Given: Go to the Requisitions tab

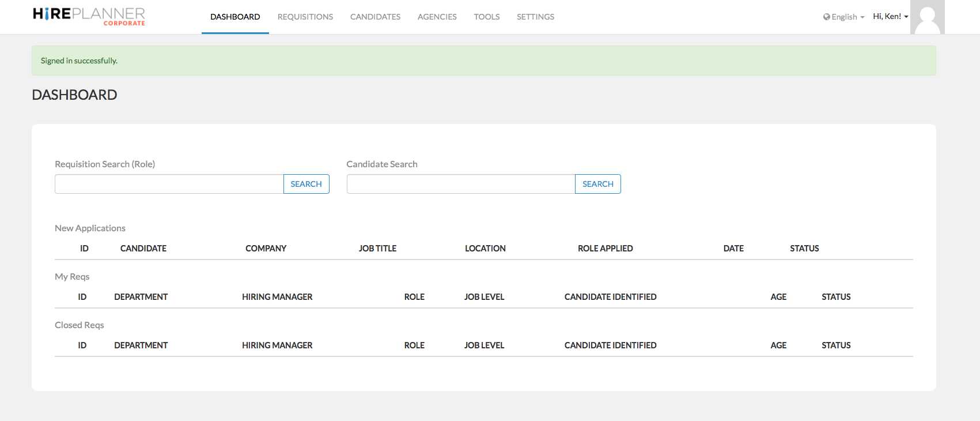Looking at the screenshot, I should (x=305, y=17).
